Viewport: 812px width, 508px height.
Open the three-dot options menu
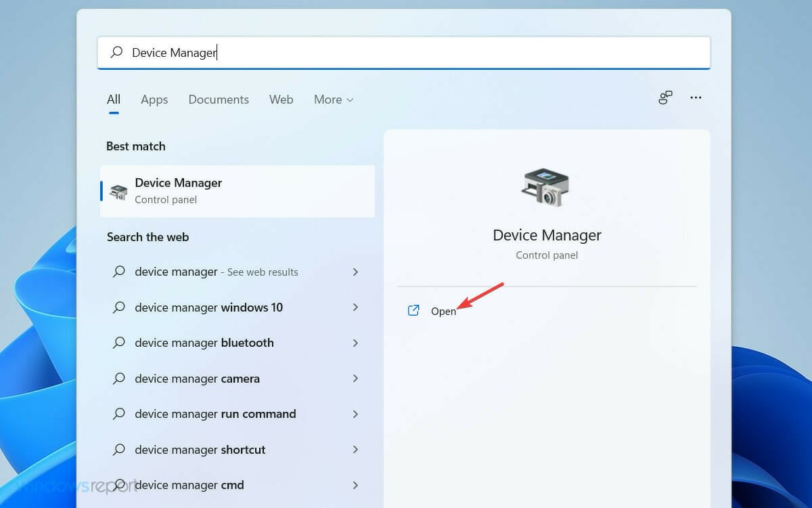pyautogui.click(x=696, y=98)
